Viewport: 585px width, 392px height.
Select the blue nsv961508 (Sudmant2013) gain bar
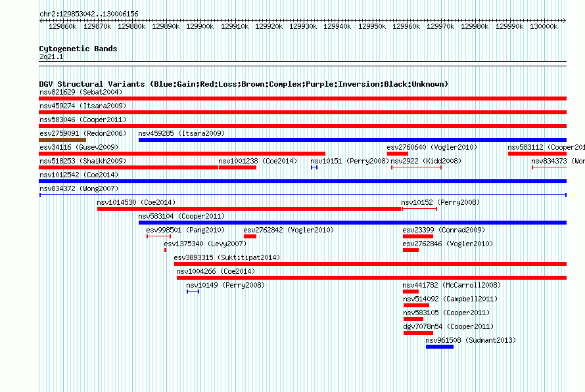tap(440, 347)
